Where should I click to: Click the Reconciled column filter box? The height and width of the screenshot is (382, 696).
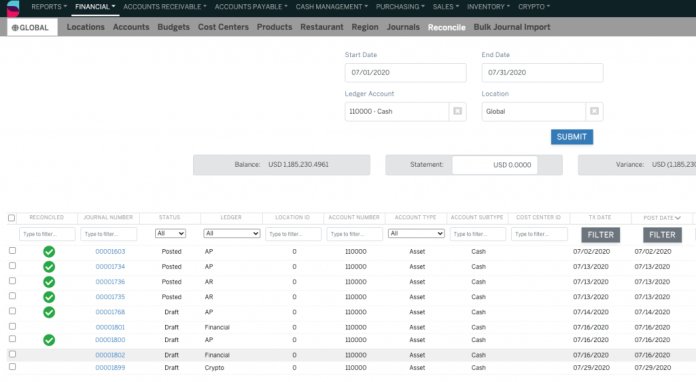(x=47, y=234)
